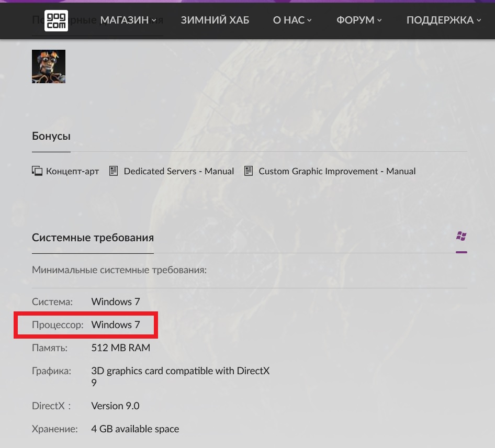Expand the МАГАЗИН dropdown chevron
This screenshot has height=448, width=495.
[x=154, y=20]
